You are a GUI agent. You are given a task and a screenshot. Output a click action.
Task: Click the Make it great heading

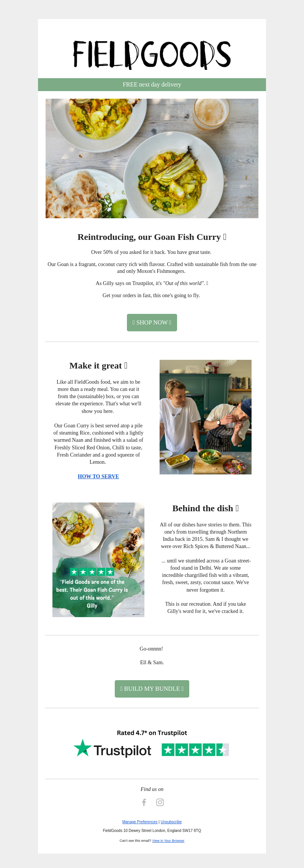point(98,366)
